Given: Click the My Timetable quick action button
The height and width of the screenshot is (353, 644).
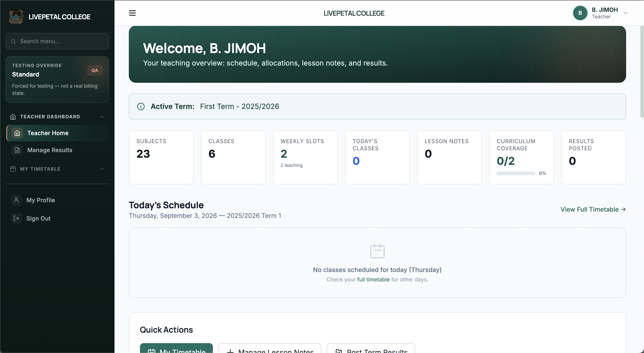Looking at the screenshot, I should pyautogui.click(x=176, y=348).
